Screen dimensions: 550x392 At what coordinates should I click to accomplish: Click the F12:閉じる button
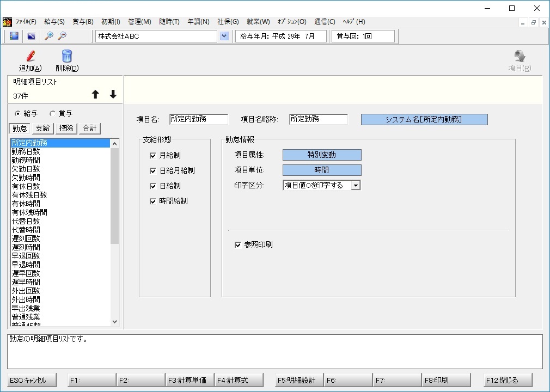coord(508,380)
